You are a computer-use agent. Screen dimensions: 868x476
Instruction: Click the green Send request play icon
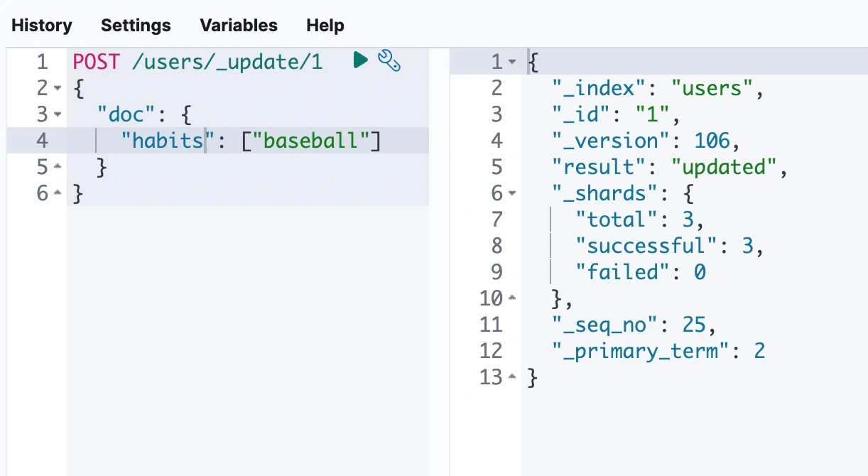pyautogui.click(x=360, y=60)
